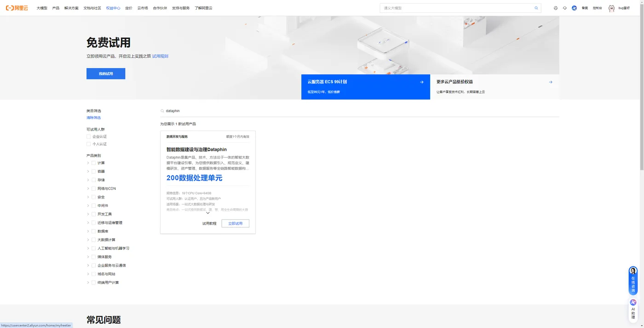Open the 解决方案 menu

[71, 8]
